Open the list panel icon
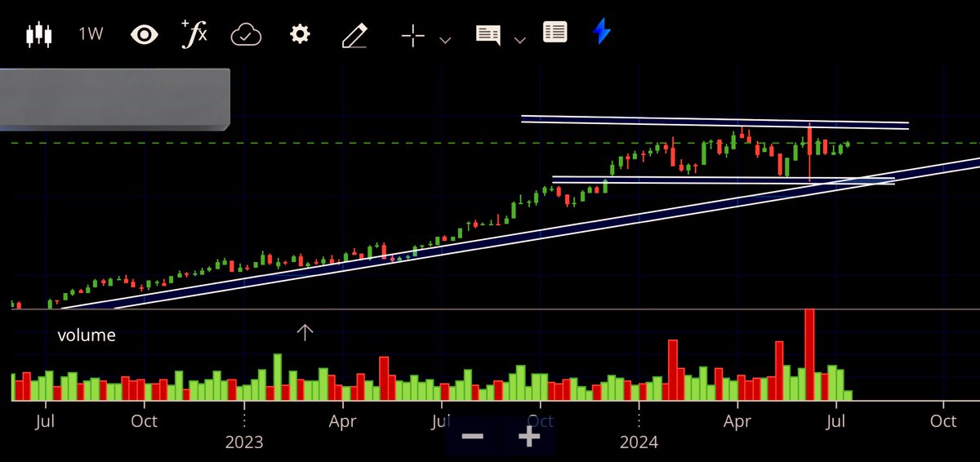The height and width of the screenshot is (462, 980). [555, 33]
